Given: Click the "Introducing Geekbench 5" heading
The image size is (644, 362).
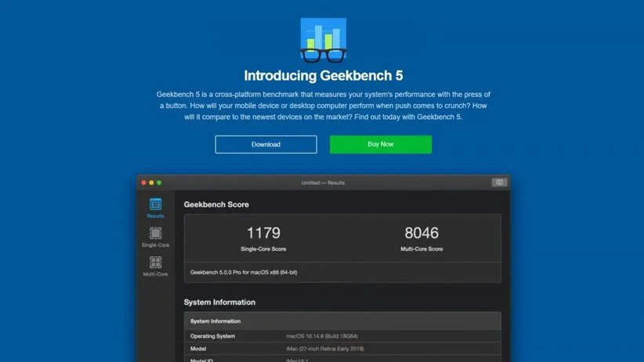Looking at the screenshot, I should coord(323,76).
